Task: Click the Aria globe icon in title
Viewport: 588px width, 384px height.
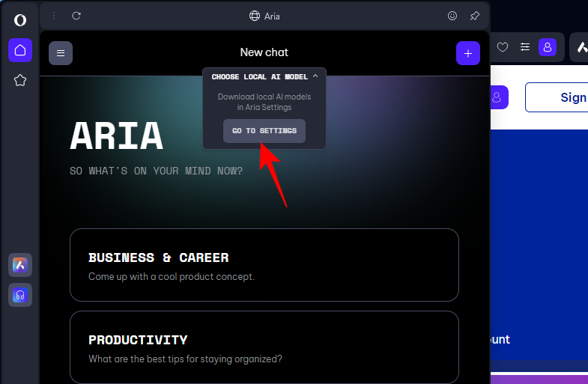Action: tap(255, 16)
